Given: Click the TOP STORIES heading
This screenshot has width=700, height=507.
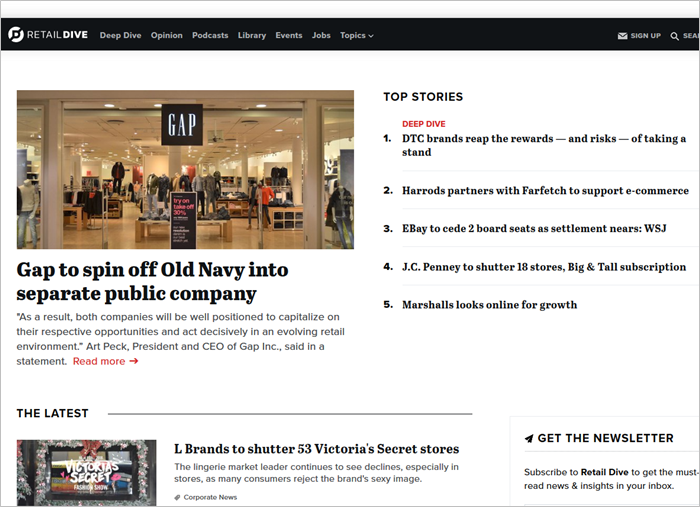Looking at the screenshot, I should click(423, 97).
